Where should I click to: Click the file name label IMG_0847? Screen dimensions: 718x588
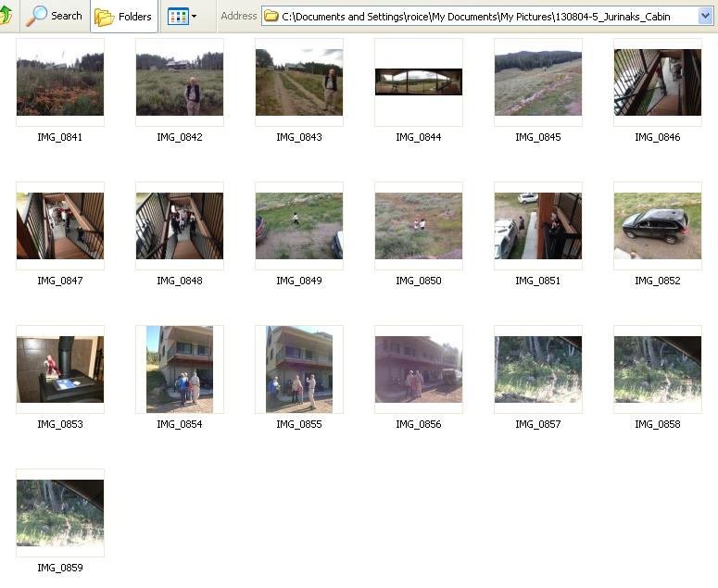(x=60, y=281)
